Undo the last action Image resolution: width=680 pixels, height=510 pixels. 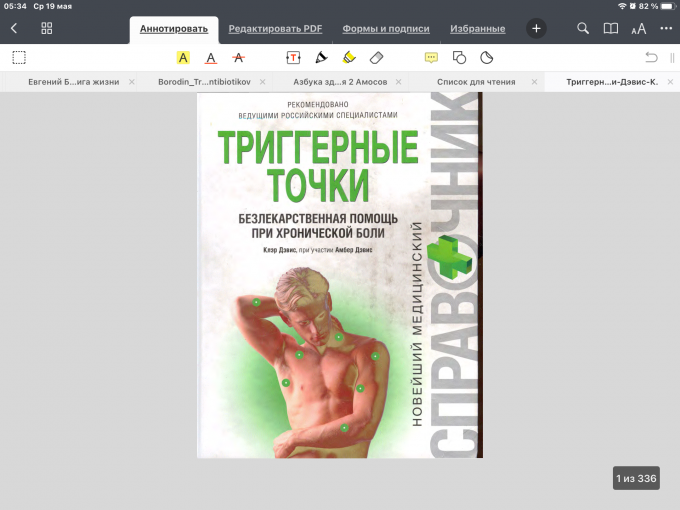pyautogui.click(x=651, y=58)
